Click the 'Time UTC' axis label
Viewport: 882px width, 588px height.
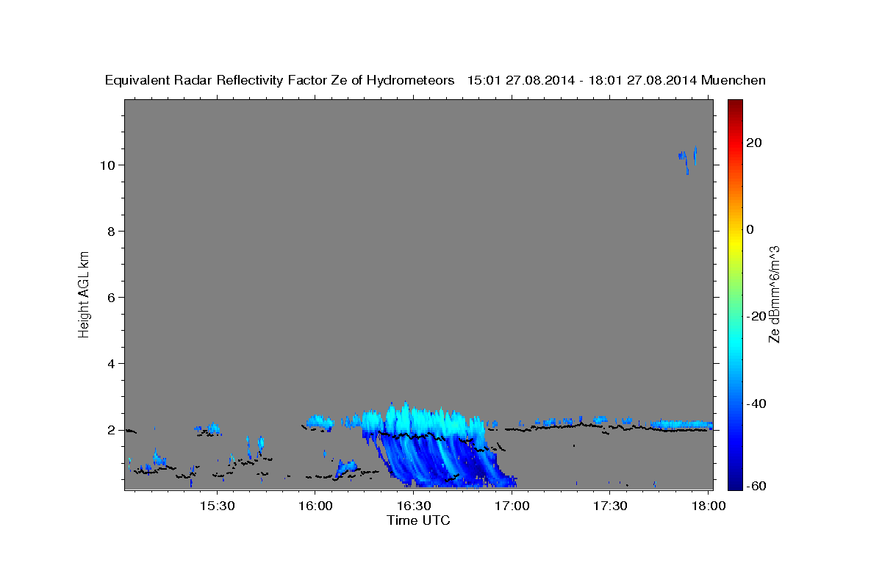418,520
